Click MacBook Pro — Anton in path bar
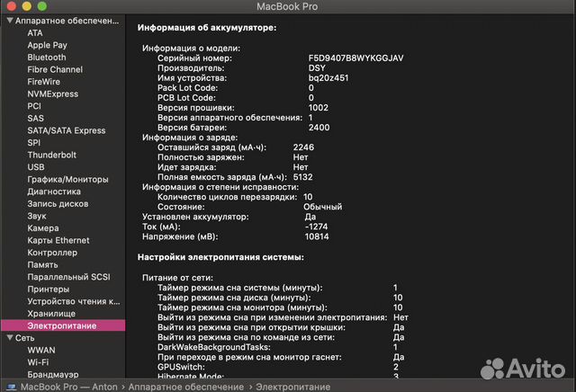The width and height of the screenshot is (576, 392). [x=69, y=387]
